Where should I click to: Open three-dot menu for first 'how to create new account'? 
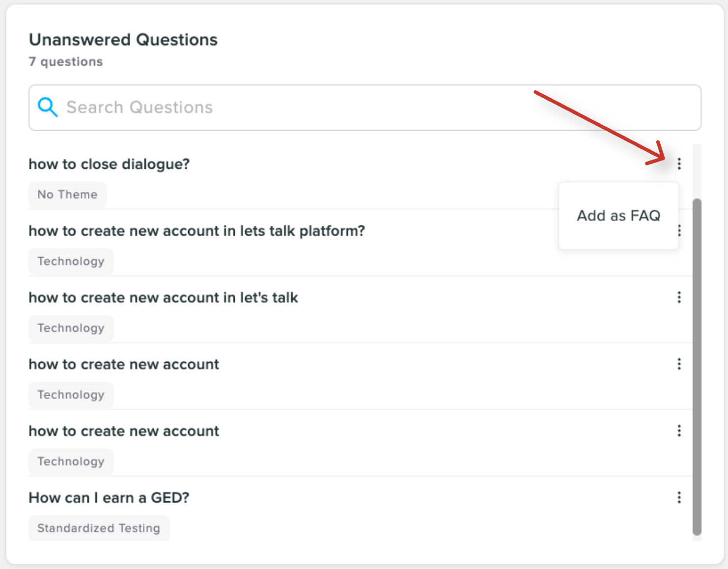pos(679,364)
